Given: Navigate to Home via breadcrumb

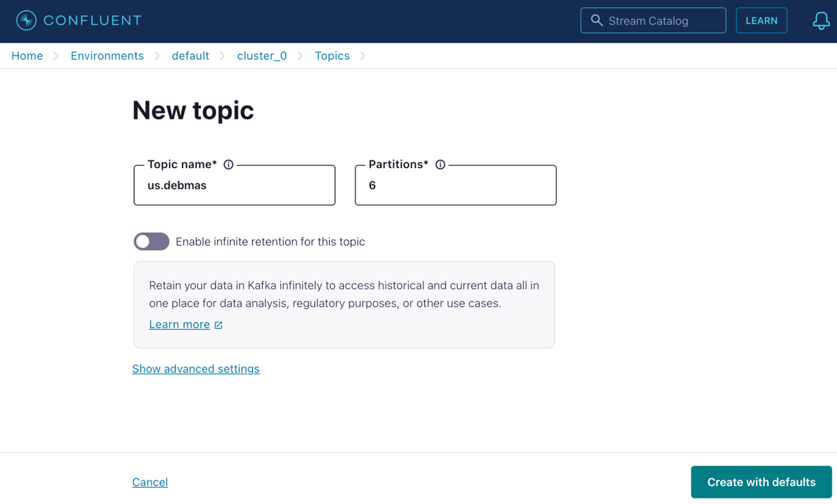Looking at the screenshot, I should click(27, 55).
